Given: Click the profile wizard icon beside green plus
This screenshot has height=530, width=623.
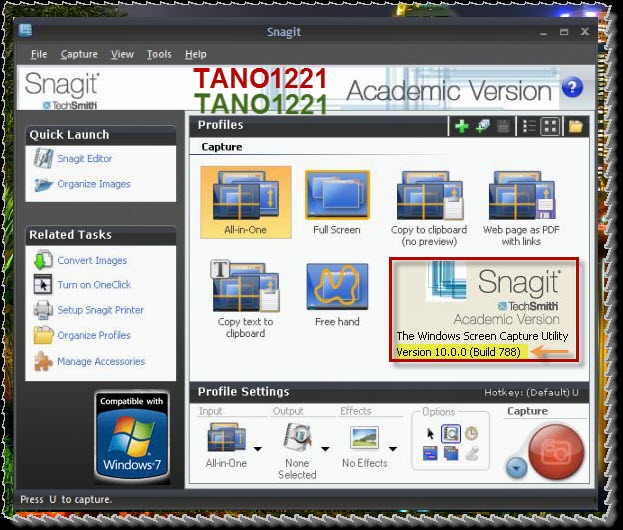Looking at the screenshot, I should coord(483,127).
